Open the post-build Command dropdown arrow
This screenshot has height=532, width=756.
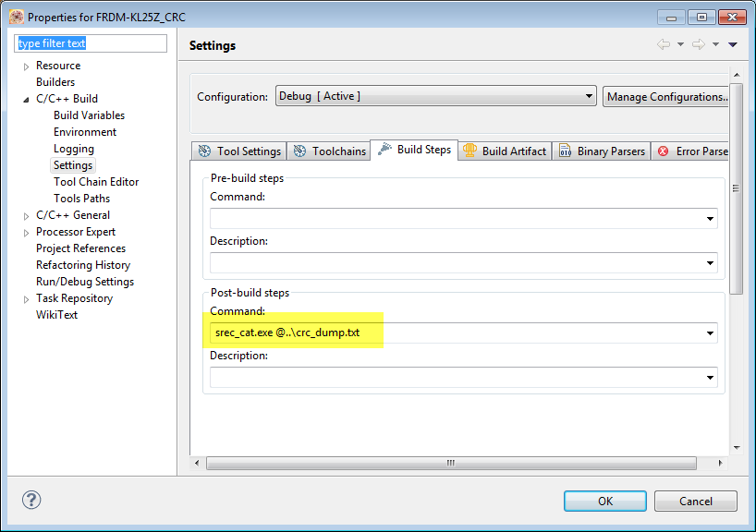click(710, 333)
